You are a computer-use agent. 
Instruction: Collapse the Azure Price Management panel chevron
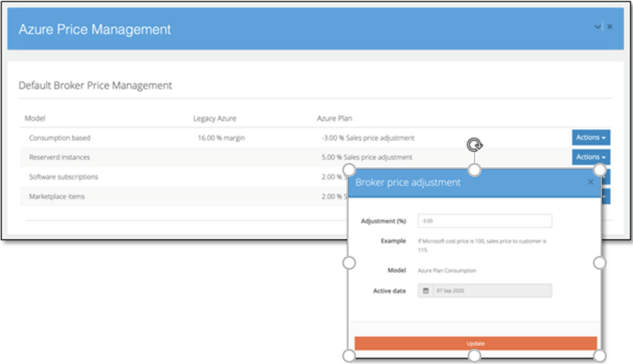coord(597,27)
